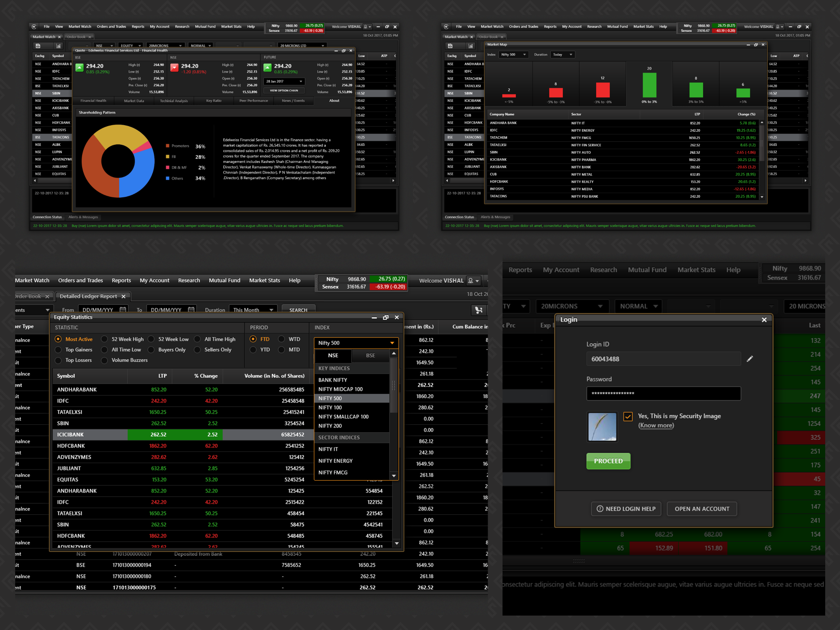The width and height of the screenshot is (840, 630).
Task: Click the NEED LOGIN HELP button
Action: [626, 509]
